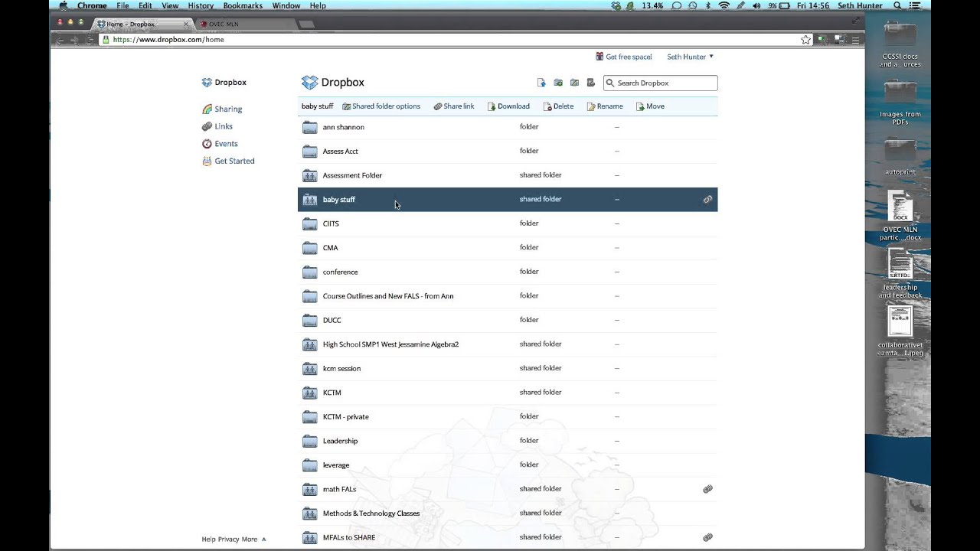Screen dimensions: 980x551
Task: Click the Time Machine menu bar icon
Action: 692,5
